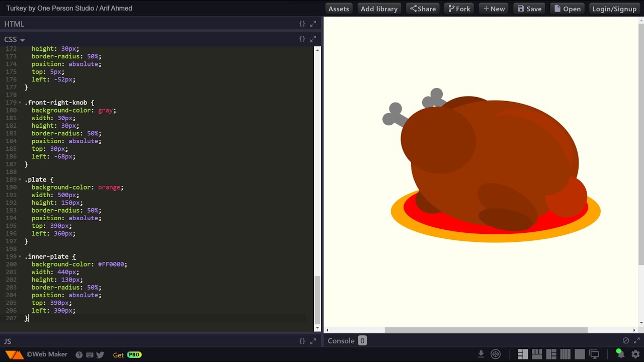The width and height of the screenshot is (644, 362).
Task: Click the Web Maker logo icon
Action: pos(14,354)
